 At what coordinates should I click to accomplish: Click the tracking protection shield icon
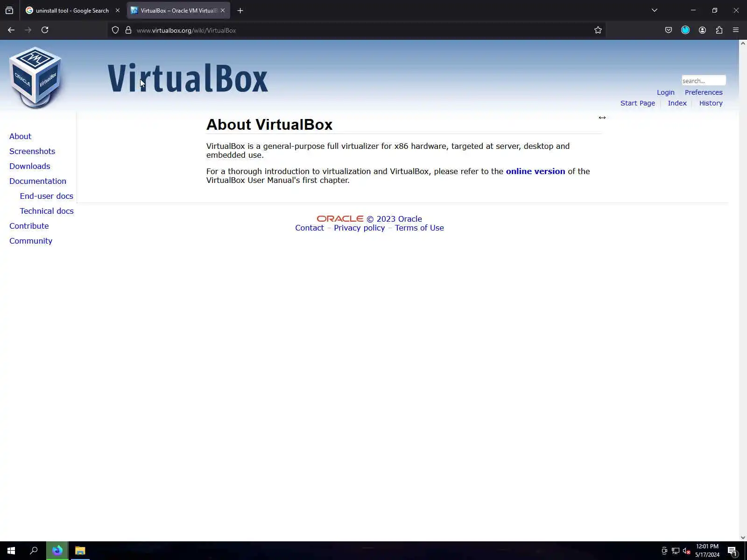pyautogui.click(x=115, y=30)
